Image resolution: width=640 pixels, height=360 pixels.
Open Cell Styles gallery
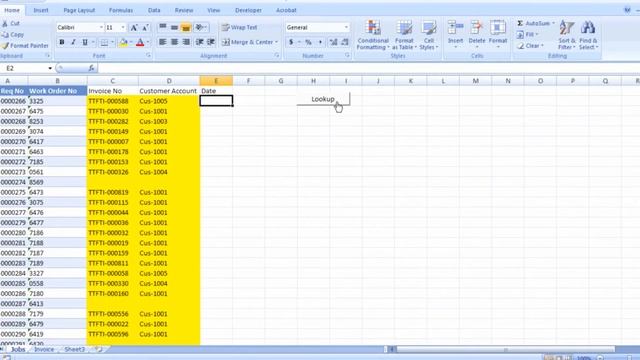pyautogui.click(x=429, y=35)
